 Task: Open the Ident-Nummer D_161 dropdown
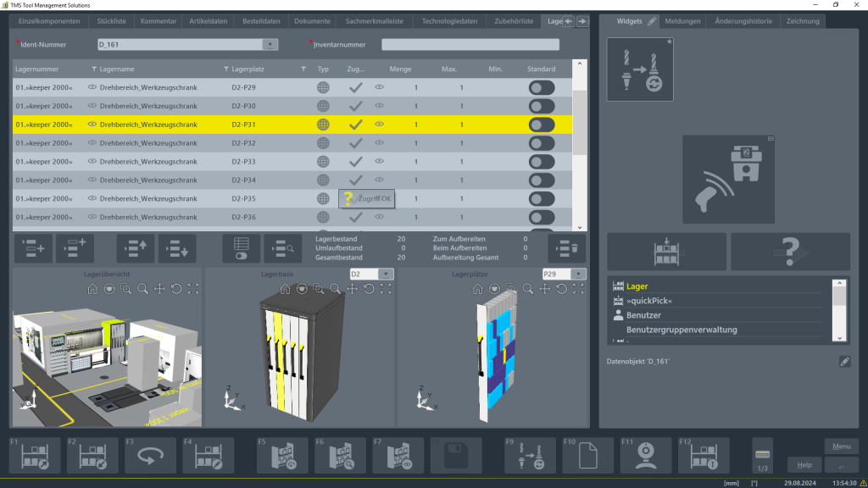click(x=270, y=45)
